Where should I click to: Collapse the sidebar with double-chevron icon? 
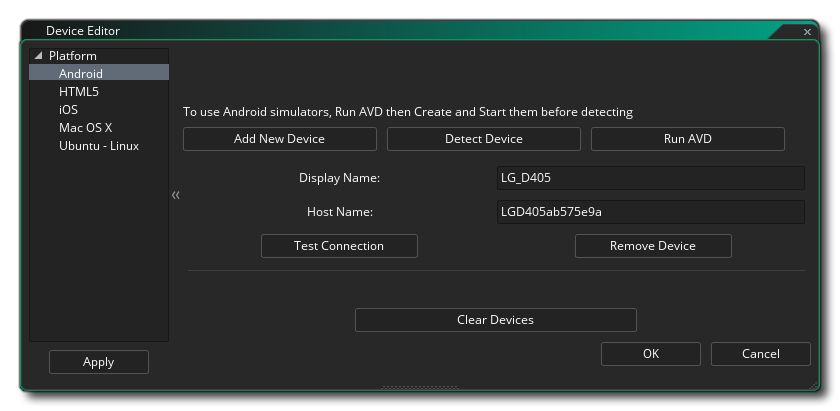pyautogui.click(x=176, y=195)
